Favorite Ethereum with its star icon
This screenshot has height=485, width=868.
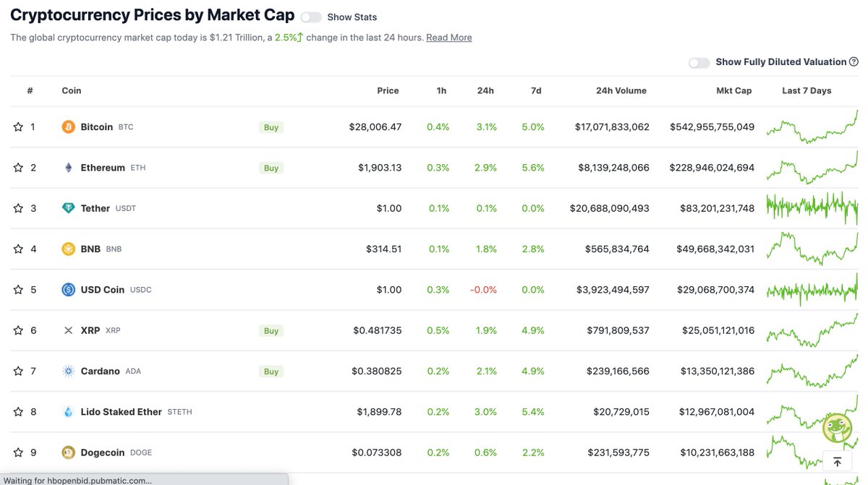click(x=18, y=168)
